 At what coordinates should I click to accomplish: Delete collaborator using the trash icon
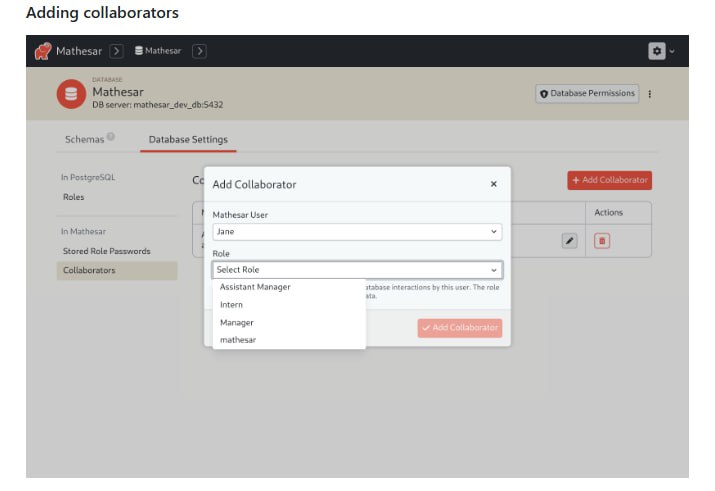[x=602, y=241]
